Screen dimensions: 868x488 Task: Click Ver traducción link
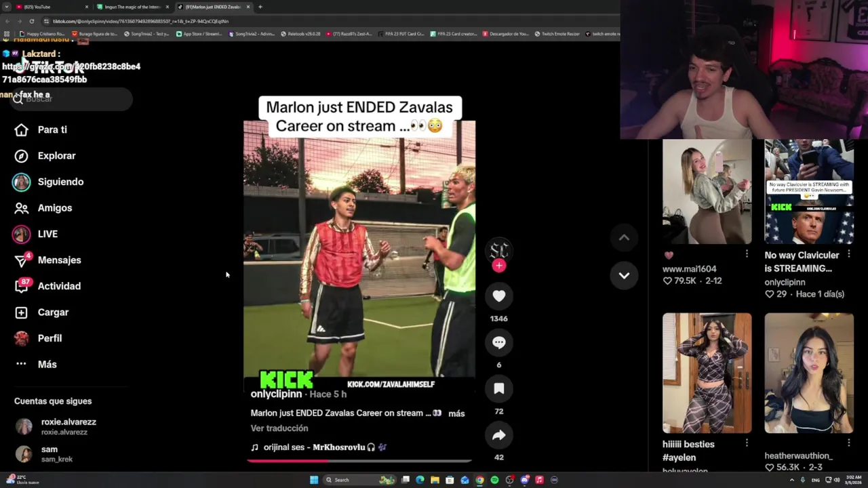(279, 428)
